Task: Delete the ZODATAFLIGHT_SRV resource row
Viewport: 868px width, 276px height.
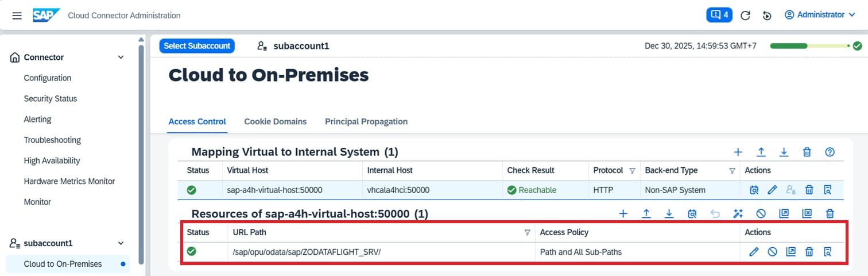Action: pos(809,251)
